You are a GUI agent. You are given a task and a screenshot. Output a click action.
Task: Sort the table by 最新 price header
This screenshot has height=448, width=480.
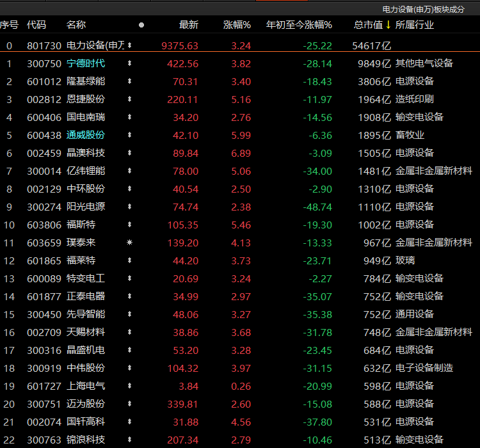189,25
